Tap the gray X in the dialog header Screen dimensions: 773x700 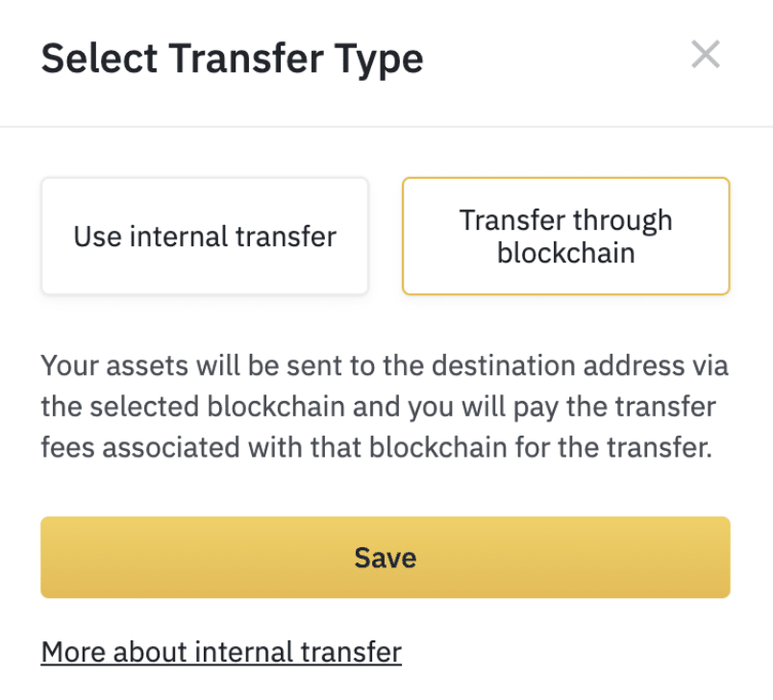(x=706, y=54)
